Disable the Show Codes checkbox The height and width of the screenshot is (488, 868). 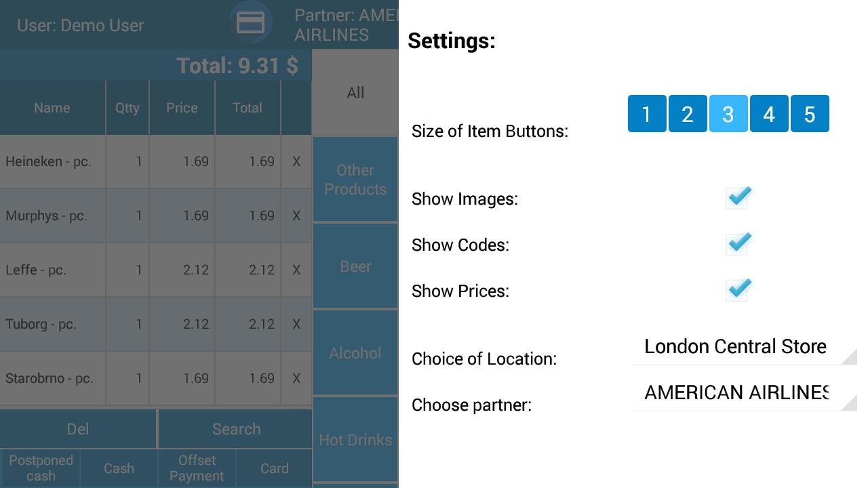coord(737,244)
